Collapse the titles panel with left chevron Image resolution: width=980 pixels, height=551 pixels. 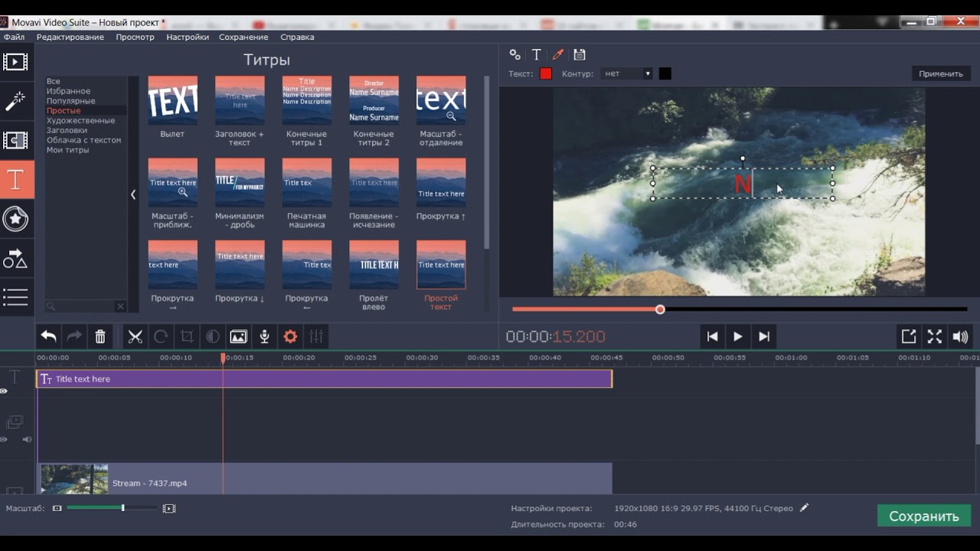(133, 194)
